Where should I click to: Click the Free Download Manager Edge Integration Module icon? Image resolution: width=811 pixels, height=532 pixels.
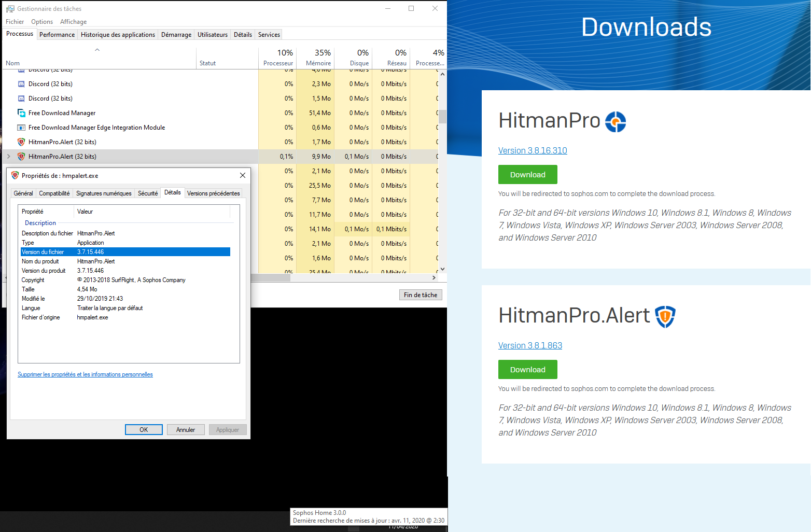coord(21,128)
